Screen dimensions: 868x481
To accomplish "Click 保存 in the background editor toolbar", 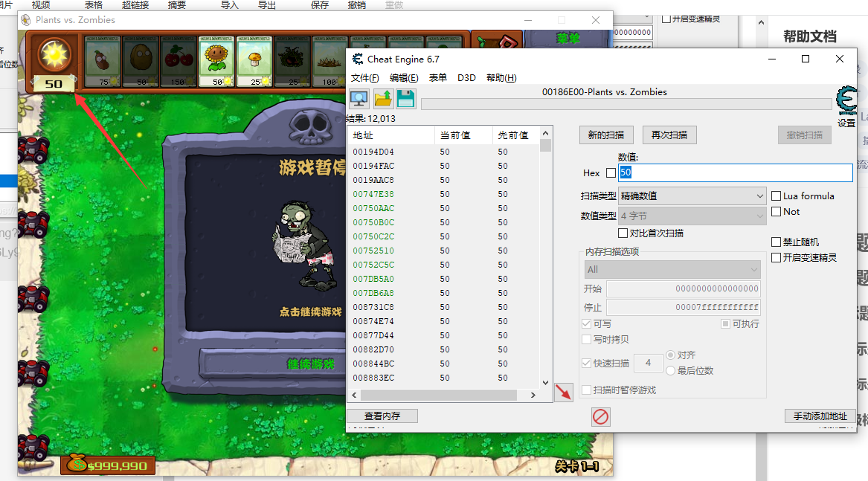I will point(319,5).
